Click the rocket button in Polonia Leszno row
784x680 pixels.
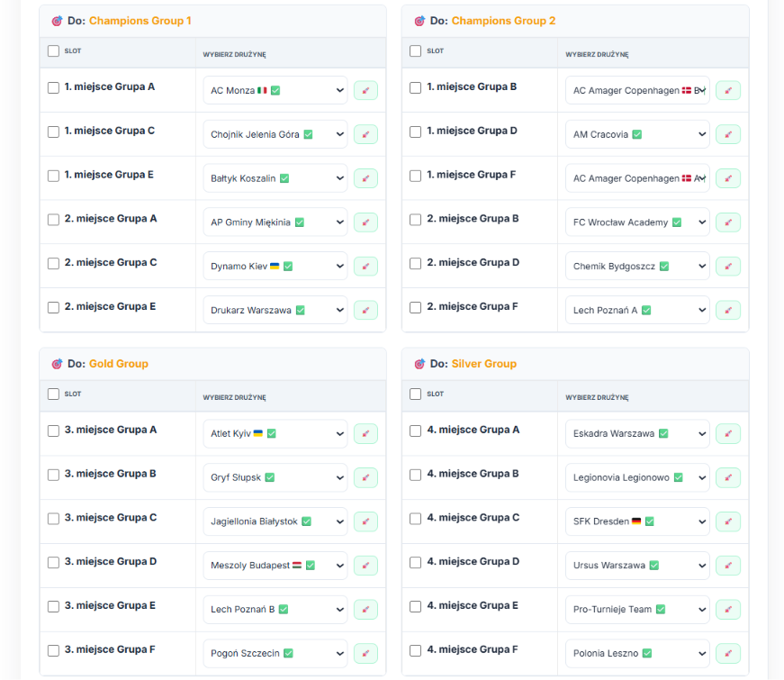[728, 654]
